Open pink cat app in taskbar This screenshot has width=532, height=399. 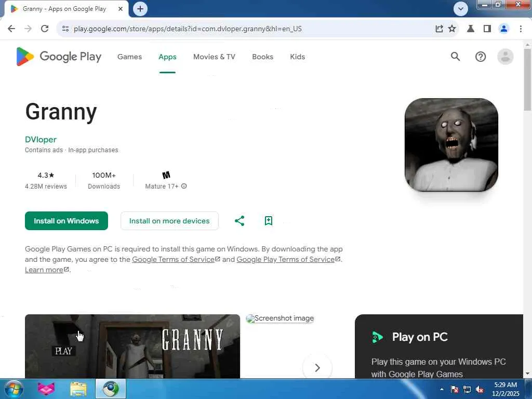click(x=46, y=389)
